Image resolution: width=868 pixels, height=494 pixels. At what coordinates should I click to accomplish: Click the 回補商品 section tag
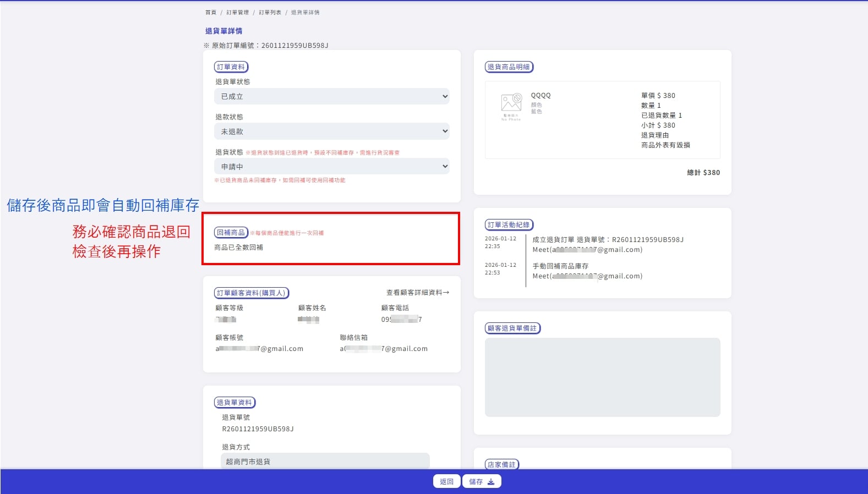(231, 233)
